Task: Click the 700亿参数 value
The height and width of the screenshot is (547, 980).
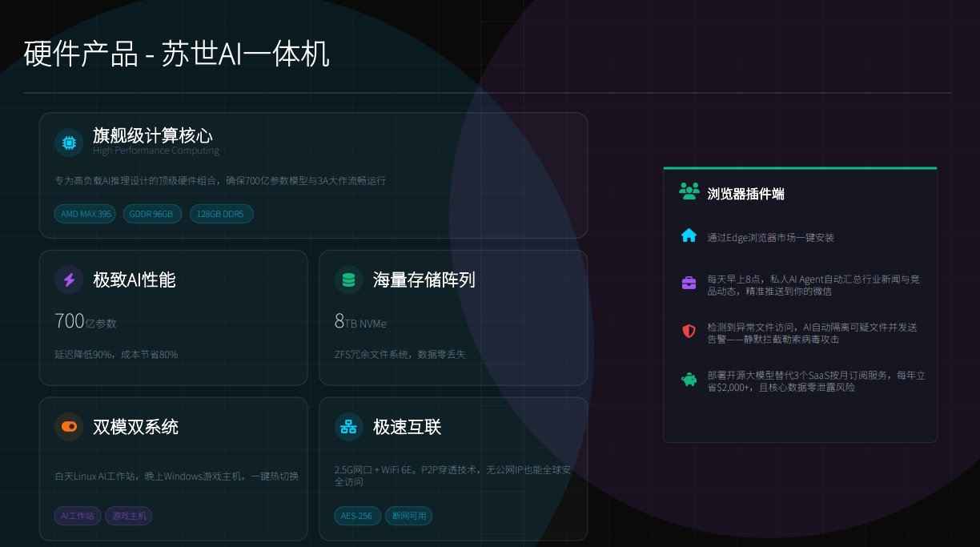Action: 86,321
